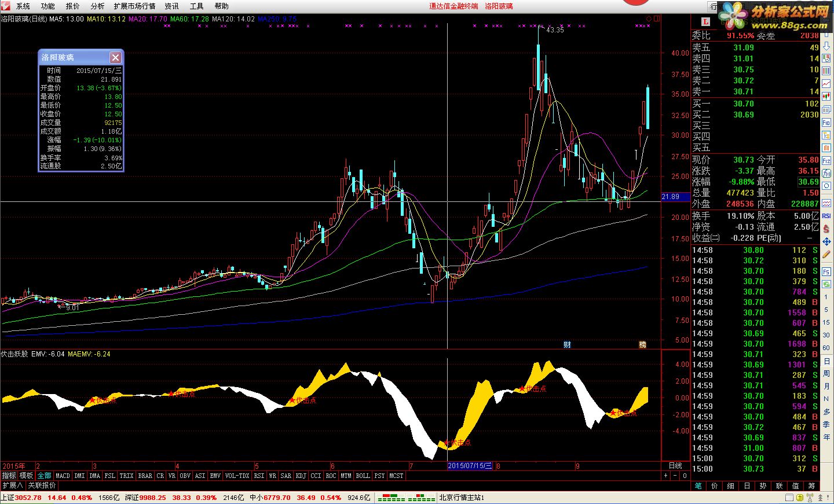Select the MCST indicator tab
Viewport: 834px width, 504px height.
pyautogui.click(x=396, y=476)
